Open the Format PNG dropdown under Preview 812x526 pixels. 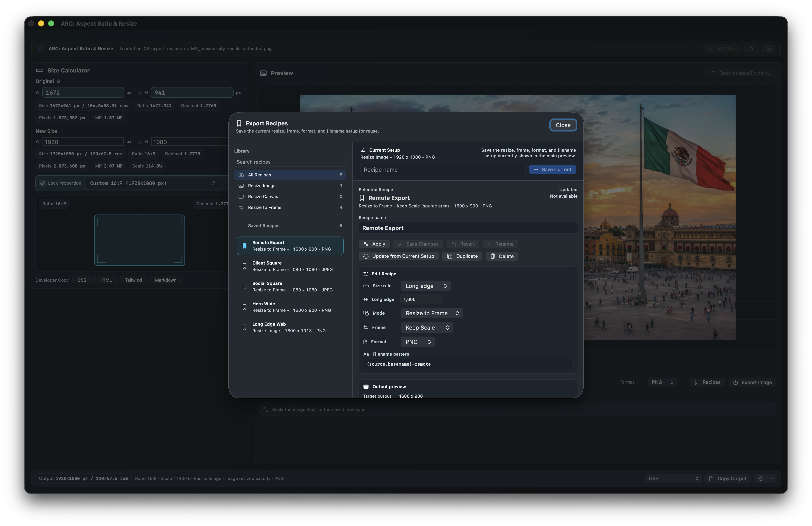[662, 382]
